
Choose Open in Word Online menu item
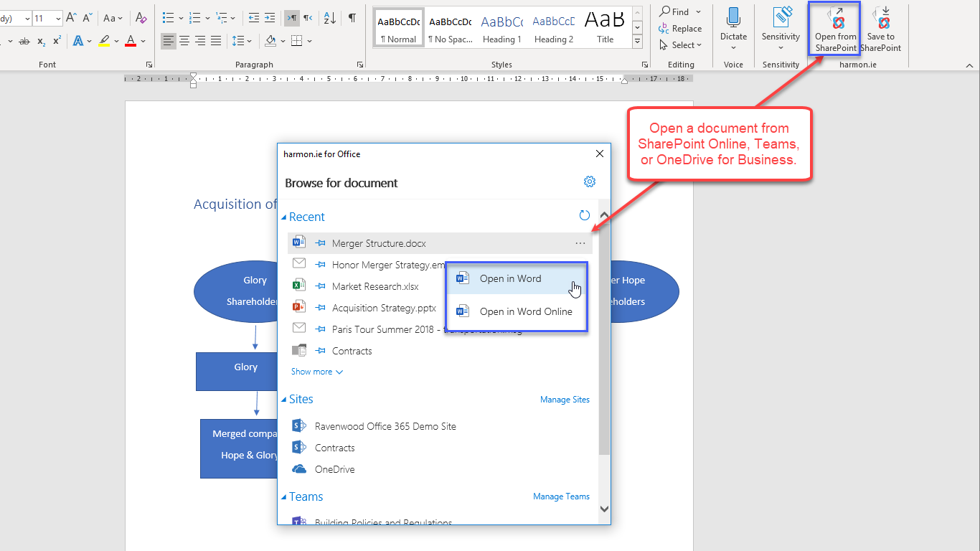[x=517, y=311]
